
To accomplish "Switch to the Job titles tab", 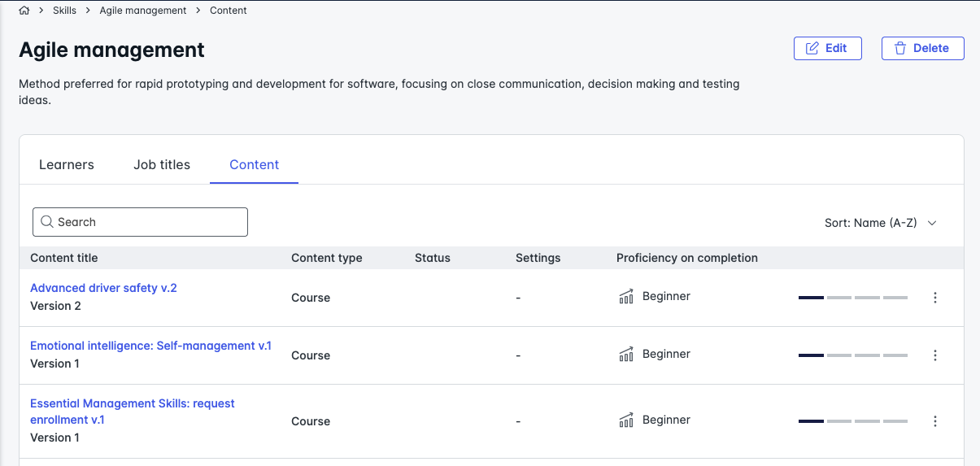I will pyautogui.click(x=162, y=164).
